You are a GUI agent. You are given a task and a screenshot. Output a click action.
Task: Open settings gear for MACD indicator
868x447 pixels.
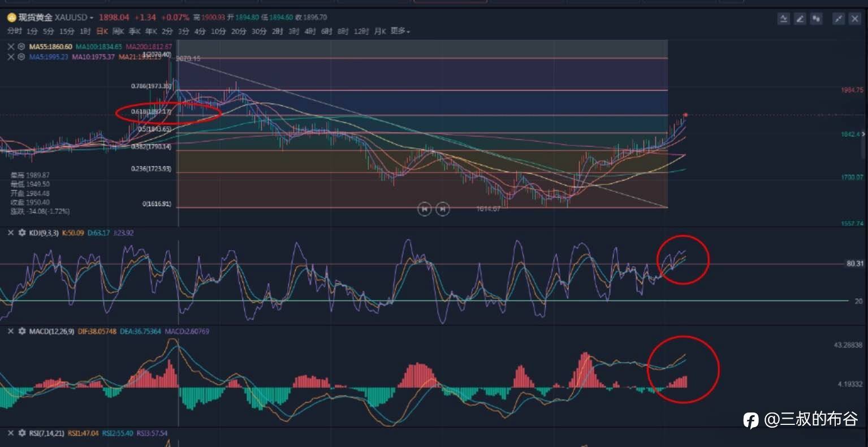(x=22, y=331)
